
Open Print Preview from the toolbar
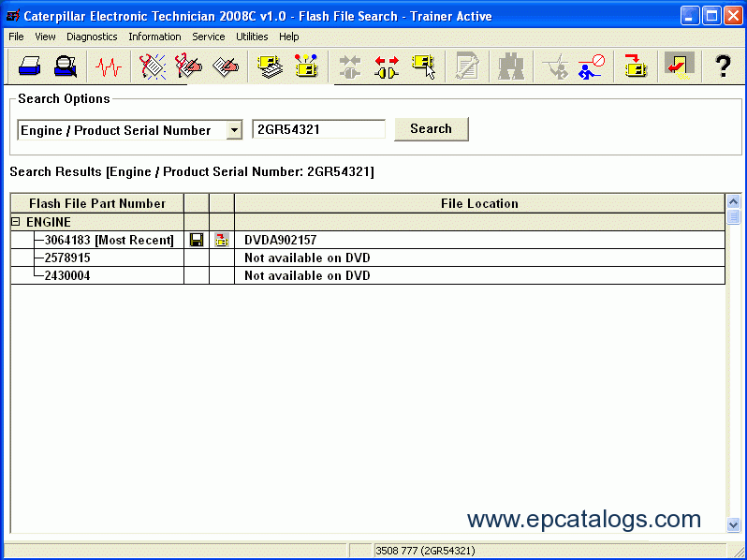pos(66,66)
